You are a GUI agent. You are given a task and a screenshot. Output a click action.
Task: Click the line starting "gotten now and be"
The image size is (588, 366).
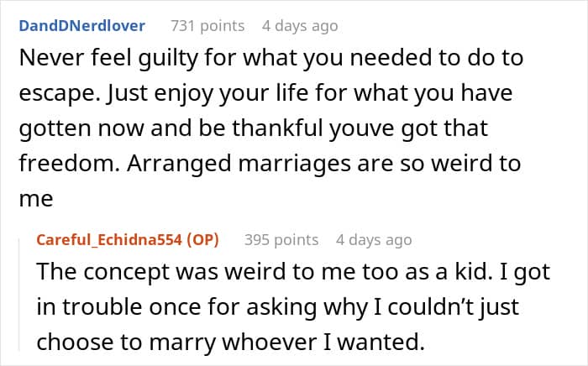(x=252, y=131)
